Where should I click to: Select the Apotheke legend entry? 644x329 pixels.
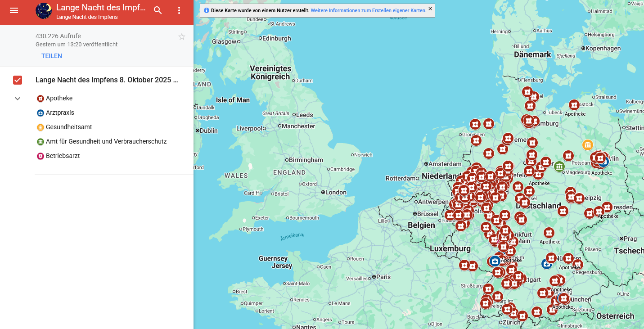click(x=59, y=98)
